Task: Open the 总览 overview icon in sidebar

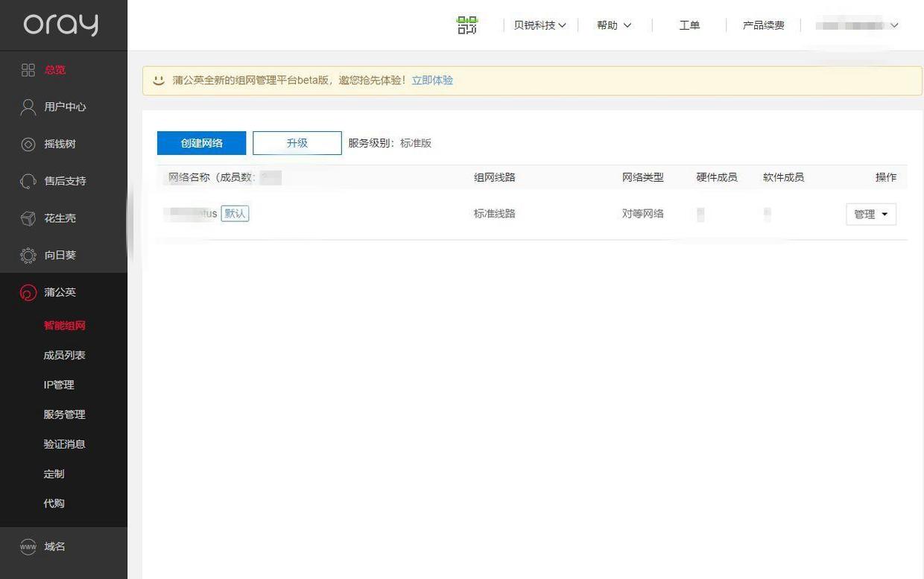Action: point(28,70)
